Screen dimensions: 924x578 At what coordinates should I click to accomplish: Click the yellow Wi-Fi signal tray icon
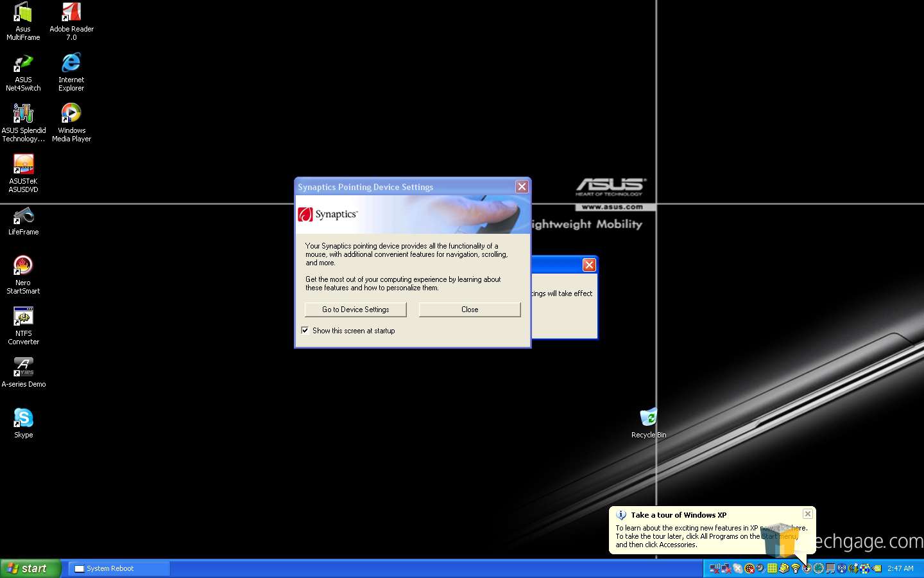coord(796,568)
